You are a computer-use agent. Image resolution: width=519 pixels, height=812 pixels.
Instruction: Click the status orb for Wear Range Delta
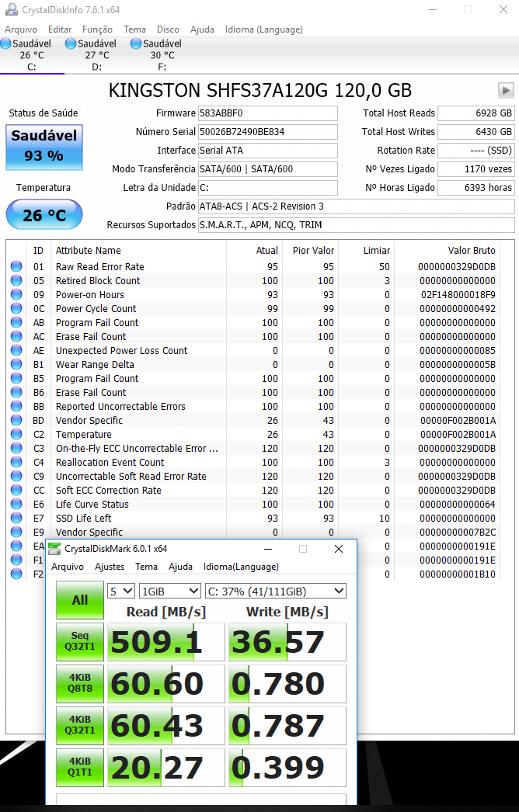click(16, 365)
